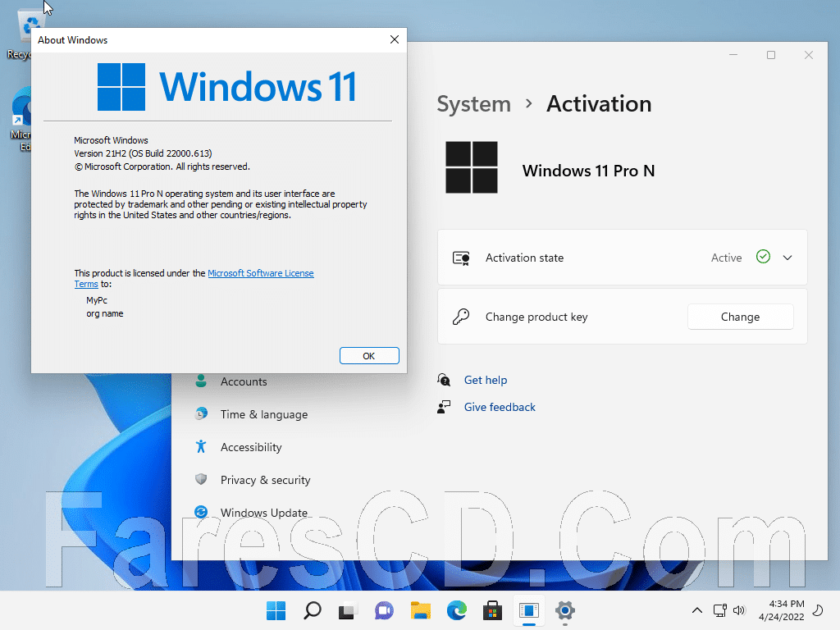Click the Activation state certificate icon
The width and height of the screenshot is (840, 630).
[461, 258]
